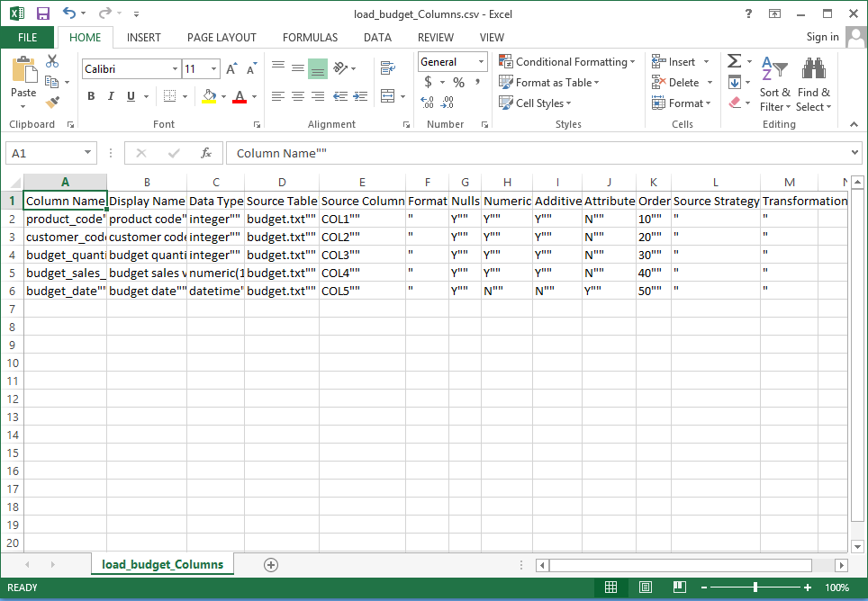This screenshot has width=868, height=601.
Task: Toggle Italic formatting
Action: tap(112, 96)
